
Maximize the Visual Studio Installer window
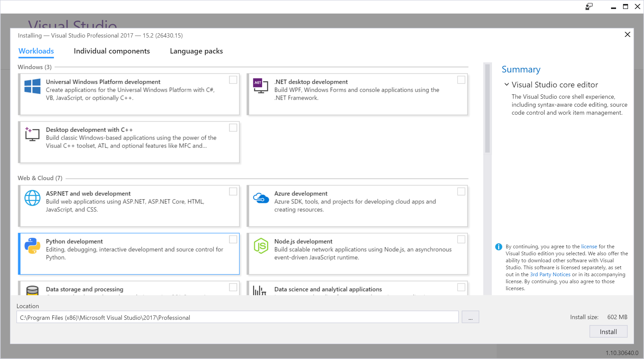(x=626, y=7)
